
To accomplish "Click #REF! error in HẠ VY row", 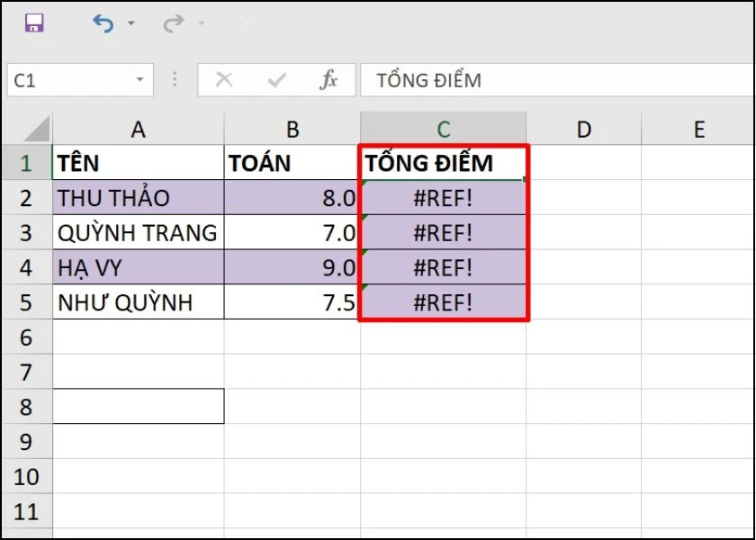I will pos(443,267).
